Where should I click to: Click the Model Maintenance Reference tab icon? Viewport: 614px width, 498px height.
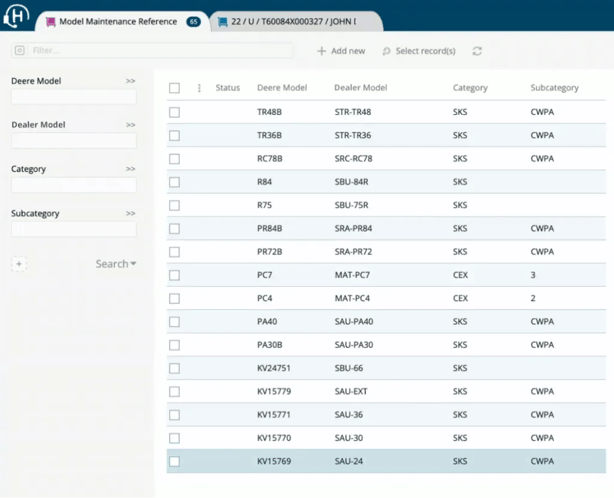pyautogui.click(x=49, y=21)
